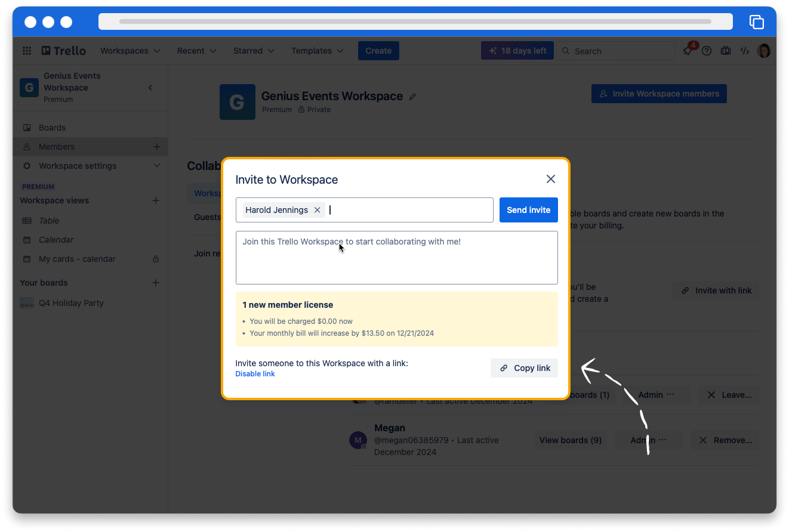Click the invitation message text box
The height and width of the screenshot is (532, 789).
pyautogui.click(x=397, y=258)
